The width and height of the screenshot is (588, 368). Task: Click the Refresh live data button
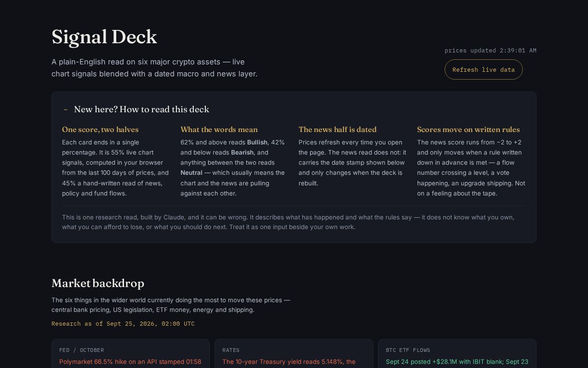tap(483, 69)
